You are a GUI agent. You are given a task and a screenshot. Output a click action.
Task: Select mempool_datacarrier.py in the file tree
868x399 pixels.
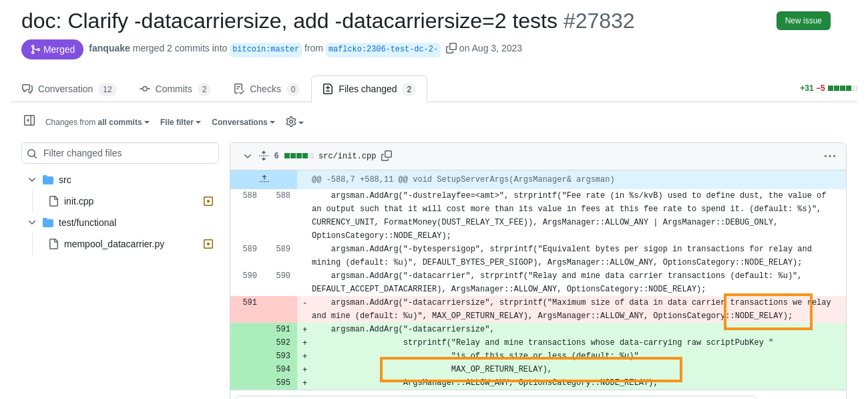pyautogui.click(x=114, y=244)
